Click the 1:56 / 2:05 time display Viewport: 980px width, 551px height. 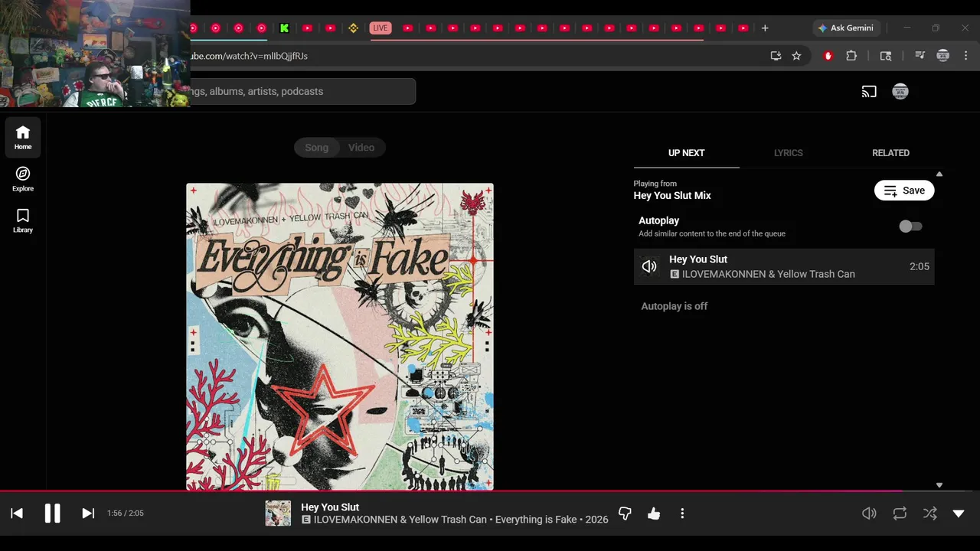126,514
